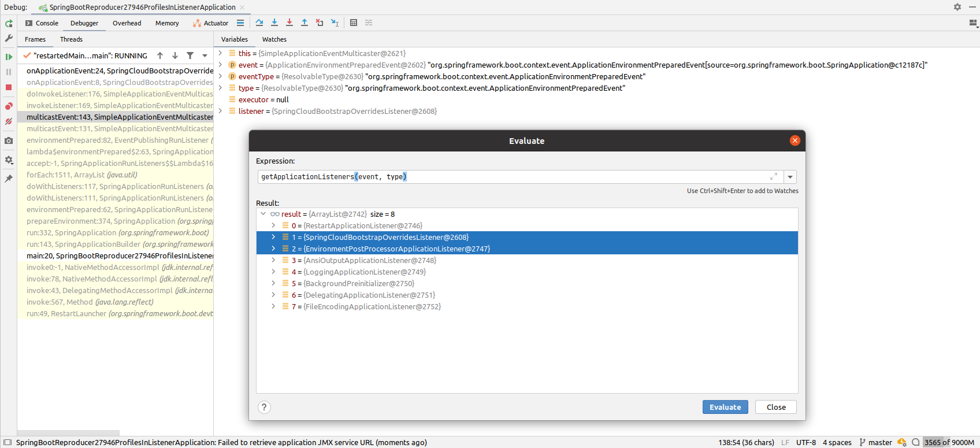
Task: Open expression history dropdown in Evaluate dialog
Action: [790, 177]
